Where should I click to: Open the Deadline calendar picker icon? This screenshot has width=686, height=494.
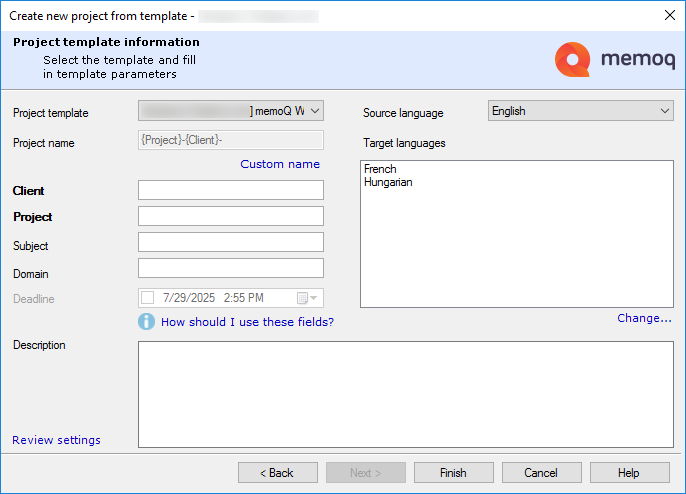(x=307, y=298)
